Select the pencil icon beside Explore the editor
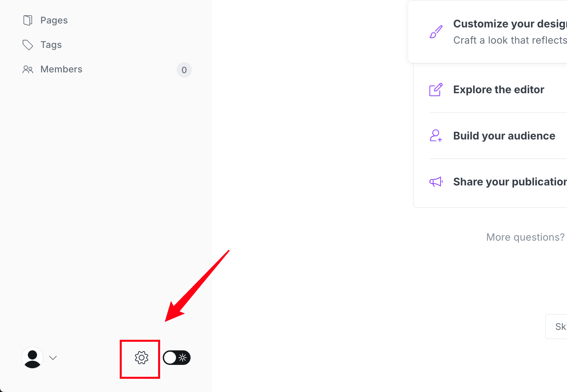The image size is (567, 392). [436, 89]
